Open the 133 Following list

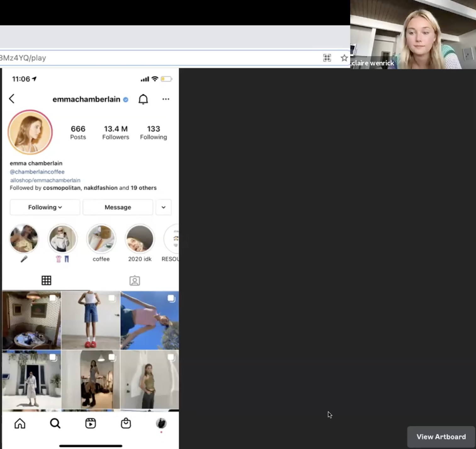[x=154, y=133]
